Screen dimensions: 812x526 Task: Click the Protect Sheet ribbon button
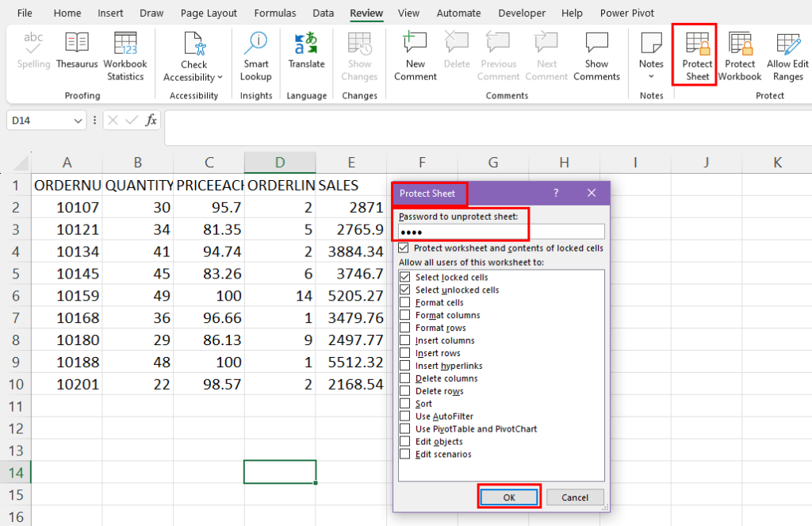(697, 56)
